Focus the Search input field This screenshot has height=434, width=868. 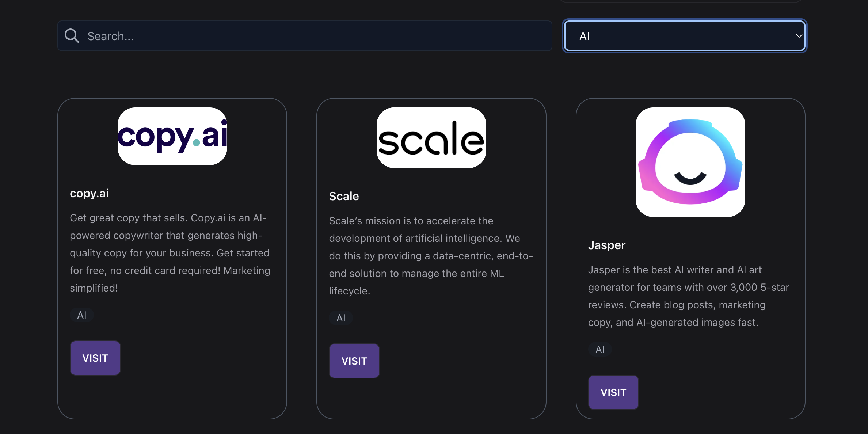305,36
